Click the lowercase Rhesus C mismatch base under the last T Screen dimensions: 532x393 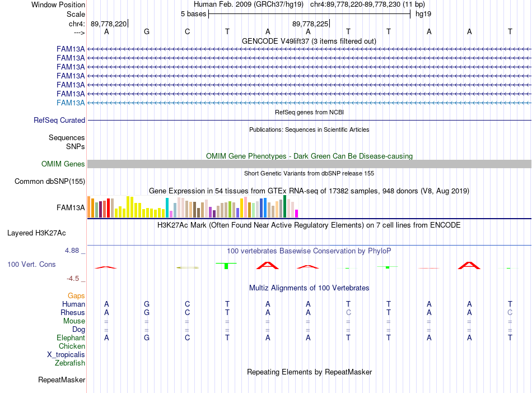click(x=510, y=312)
